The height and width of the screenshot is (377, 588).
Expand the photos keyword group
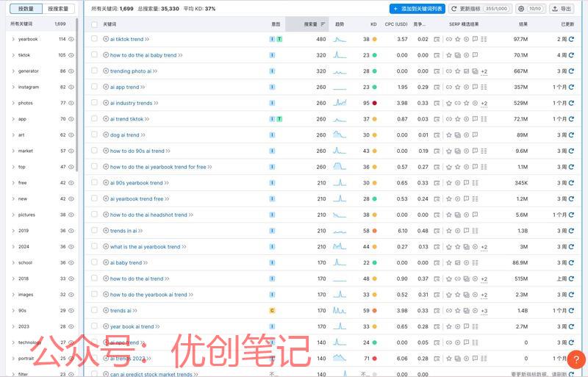13,103
